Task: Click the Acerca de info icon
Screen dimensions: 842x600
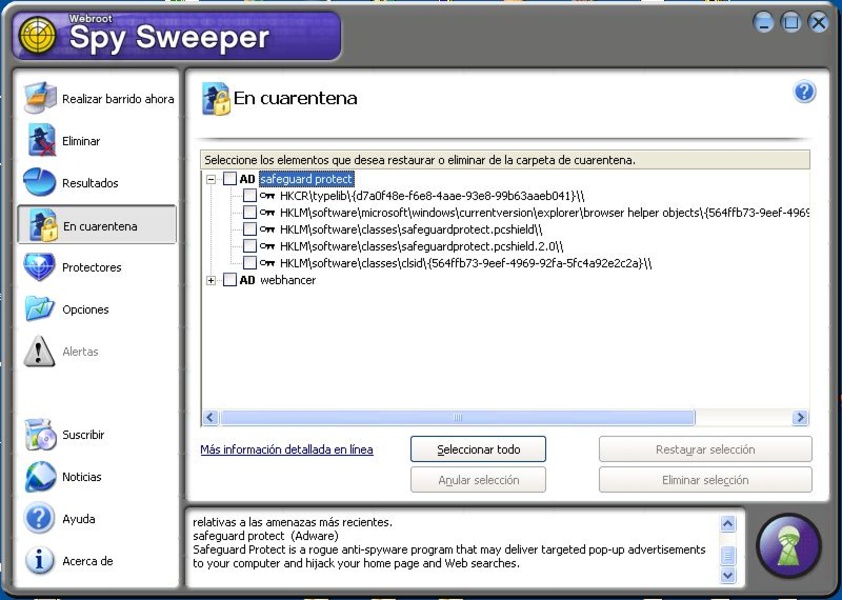Action: tap(39, 560)
